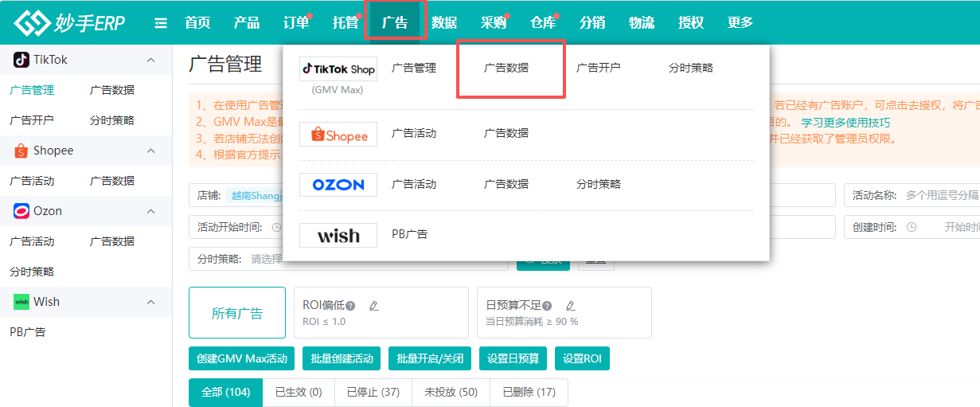The image size is (980, 407).
Task: Click the Shopee logo in dropdown
Action: pyautogui.click(x=338, y=135)
